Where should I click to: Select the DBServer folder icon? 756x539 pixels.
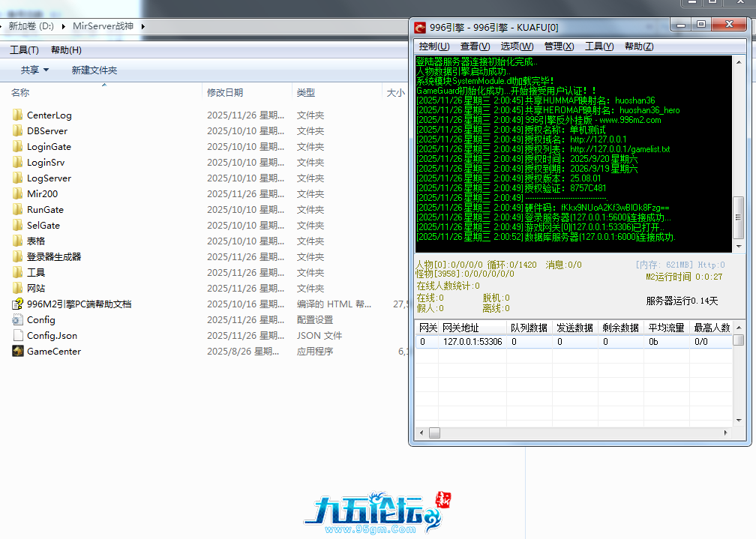18,131
